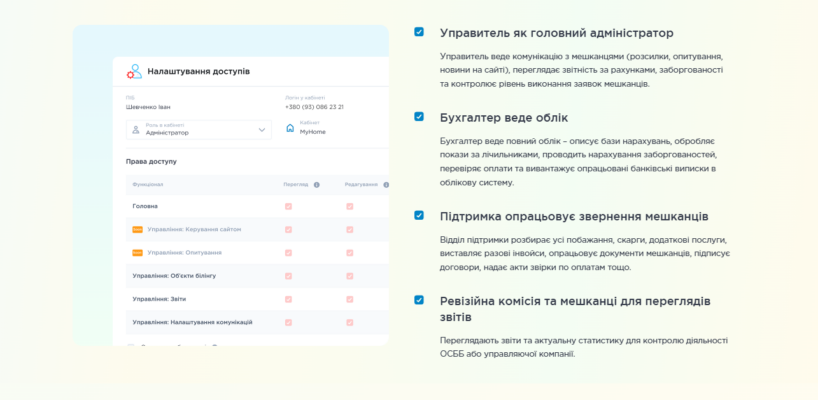Toggle edit checkbox for Головна row
This screenshot has height=400, width=818.
click(350, 206)
